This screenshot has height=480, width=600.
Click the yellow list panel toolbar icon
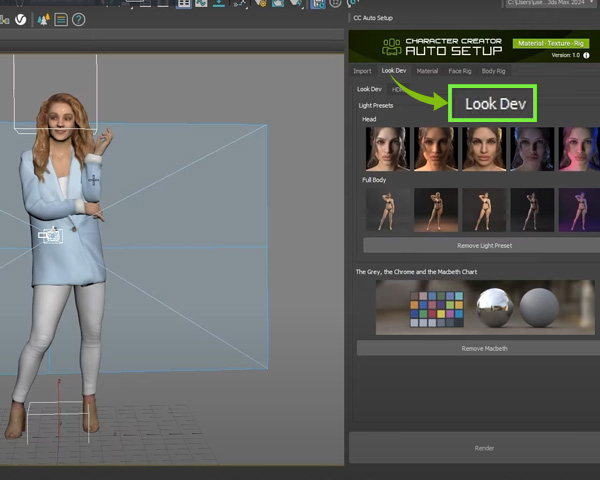[61, 20]
